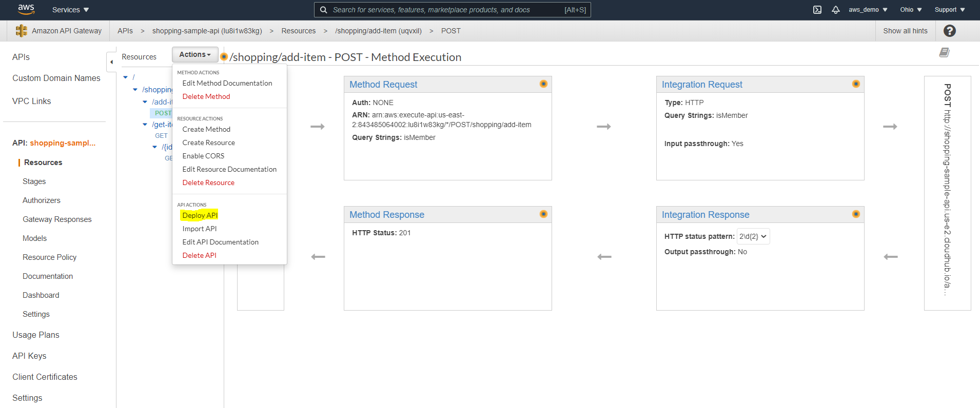Select the POST method in resource tree

pos(162,113)
